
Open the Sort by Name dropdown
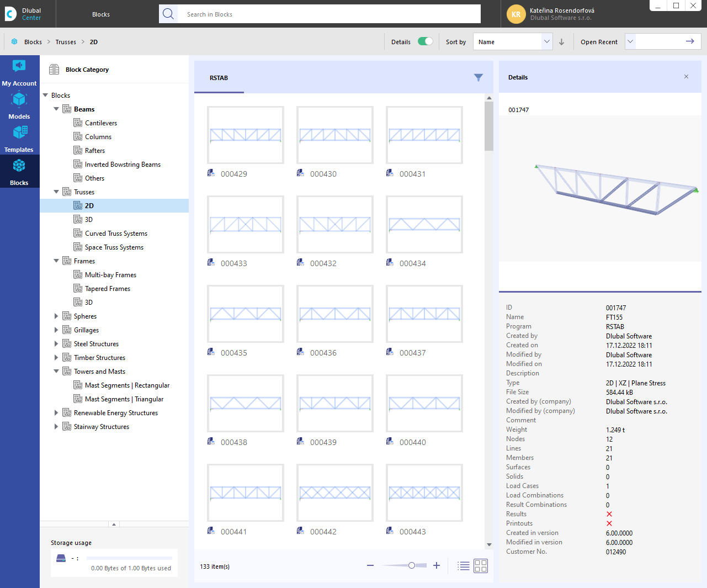click(513, 42)
